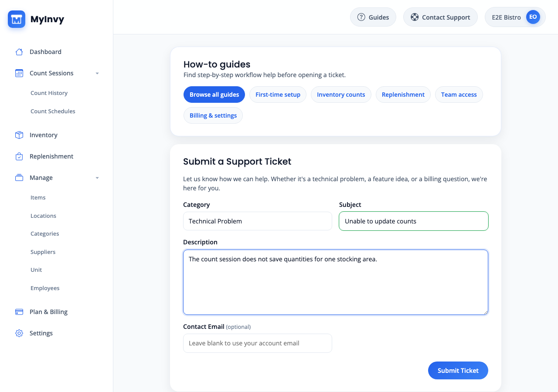Select the Inventory counts guide chip
Viewport: 558px width, 392px height.
point(341,95)
